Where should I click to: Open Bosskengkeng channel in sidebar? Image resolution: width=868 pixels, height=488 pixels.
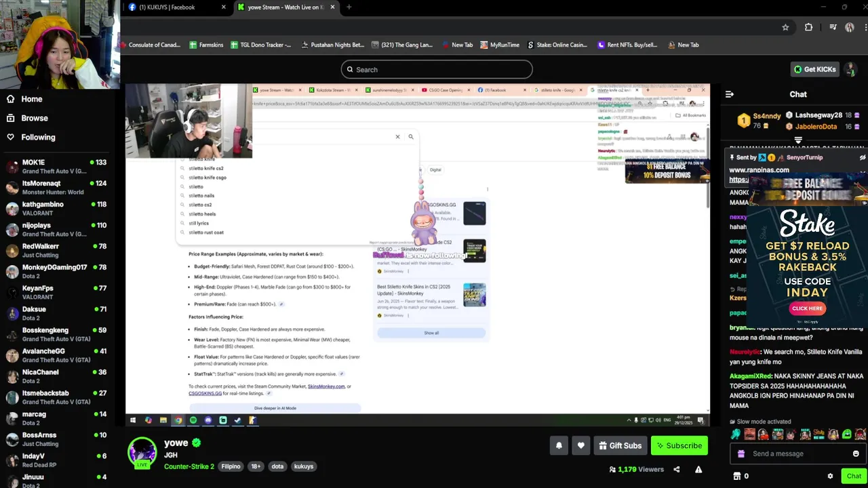tap(56, 335)
